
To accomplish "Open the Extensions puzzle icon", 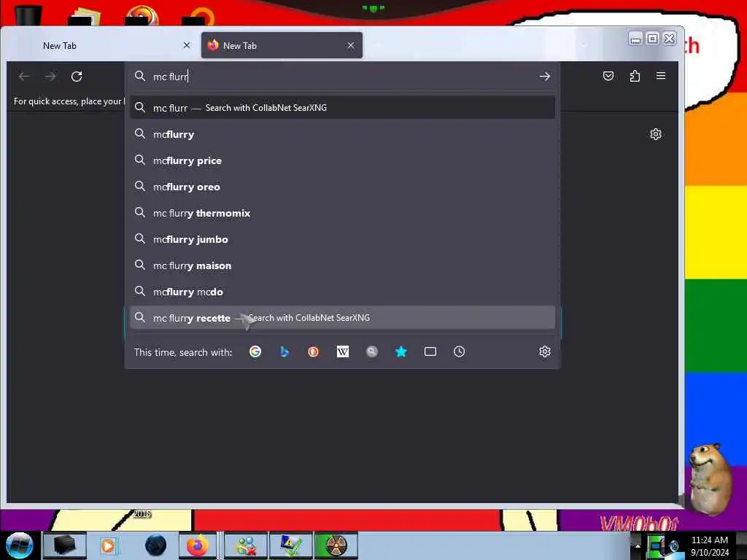I will pyautogui.click(x=635, y=76).
